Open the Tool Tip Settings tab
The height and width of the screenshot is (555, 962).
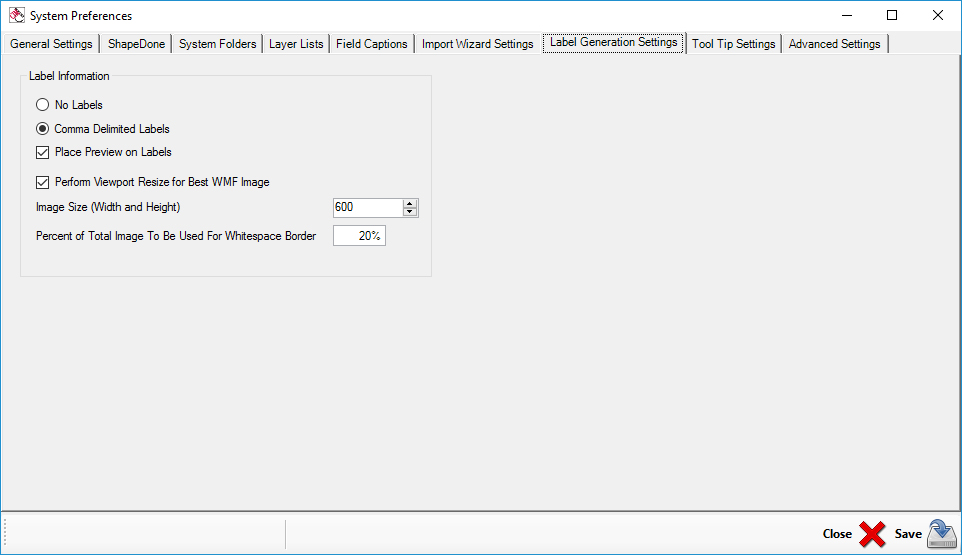pos(734,44)
